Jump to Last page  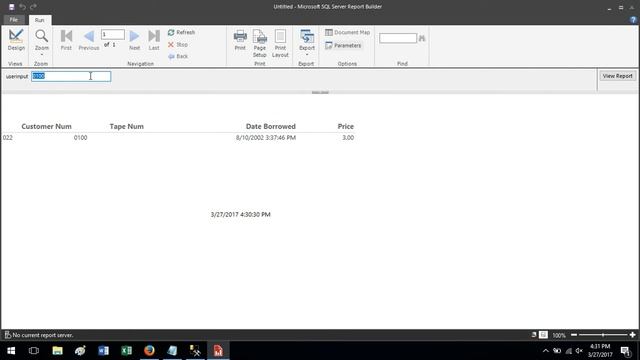pyautogui.click(x=154, y=40)
